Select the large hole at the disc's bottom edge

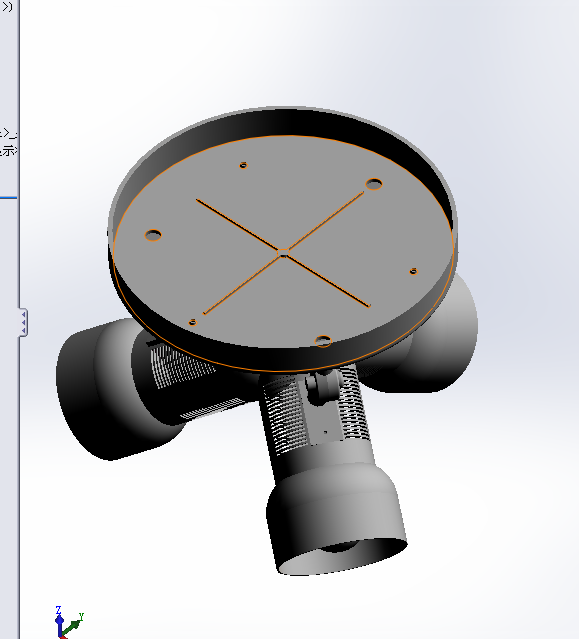(324, 341)
